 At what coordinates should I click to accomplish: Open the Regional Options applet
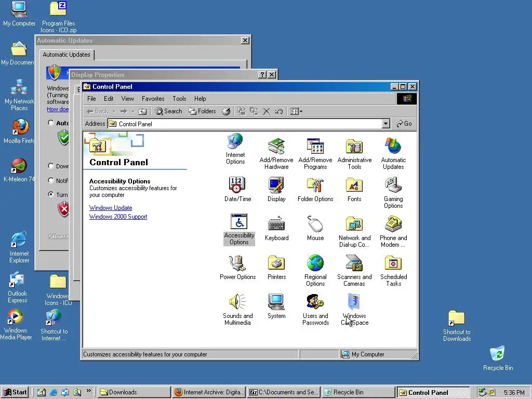point(315,271)
